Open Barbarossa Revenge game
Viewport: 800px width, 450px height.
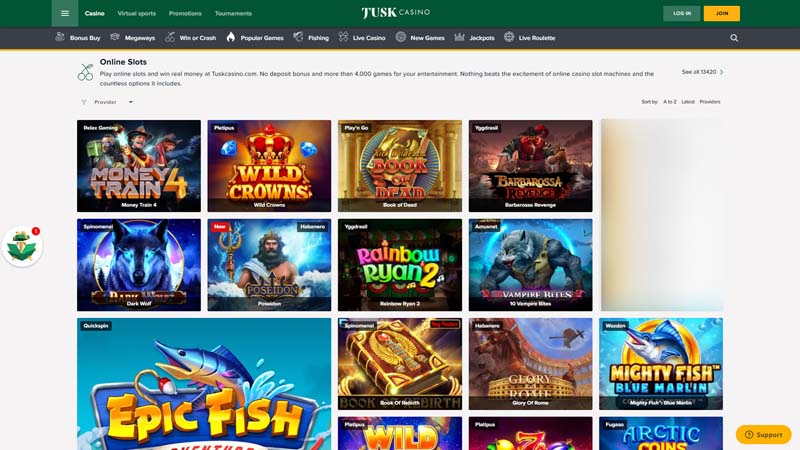(x=531, y=166)
